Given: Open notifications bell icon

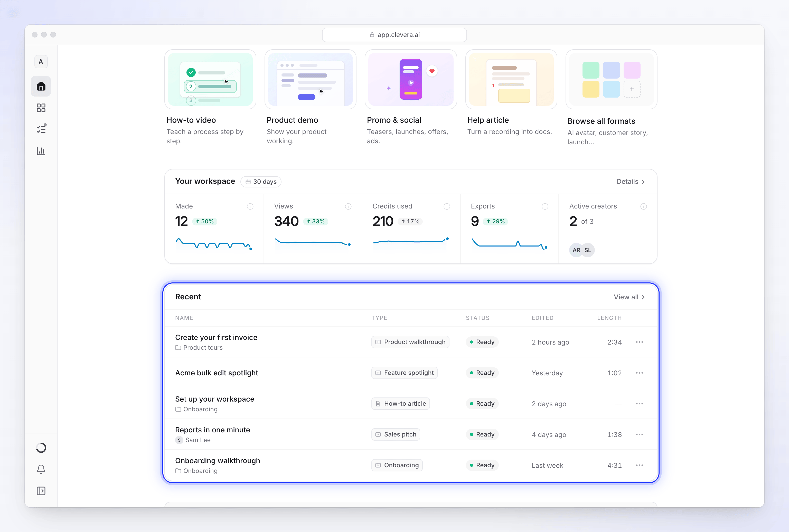Looking at the screenshot, I should pyautogui.click(x=41, y=469).
